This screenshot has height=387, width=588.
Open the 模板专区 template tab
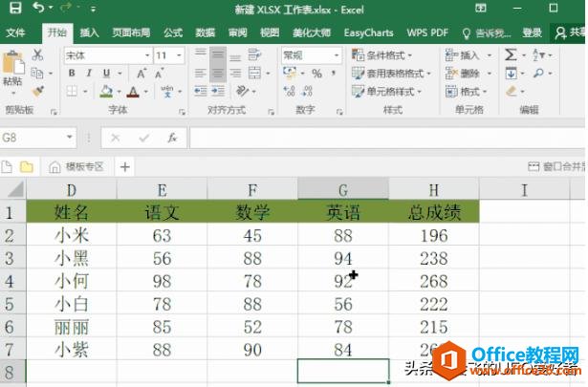pyautogui.click(x=76, y=166)
